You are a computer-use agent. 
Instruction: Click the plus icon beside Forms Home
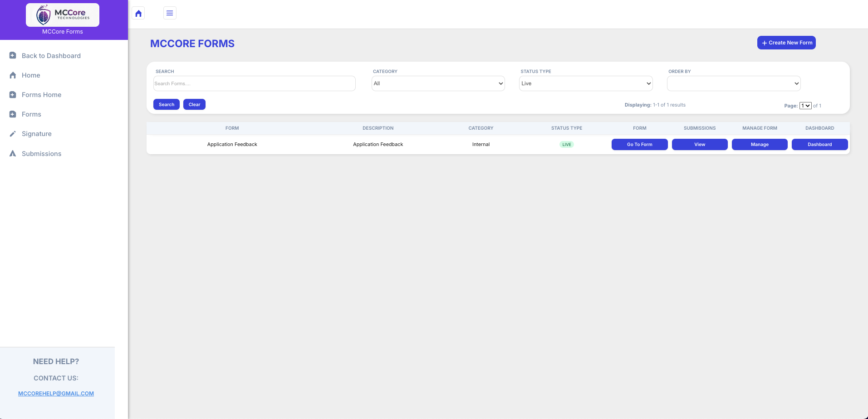(x=13, y=95)
